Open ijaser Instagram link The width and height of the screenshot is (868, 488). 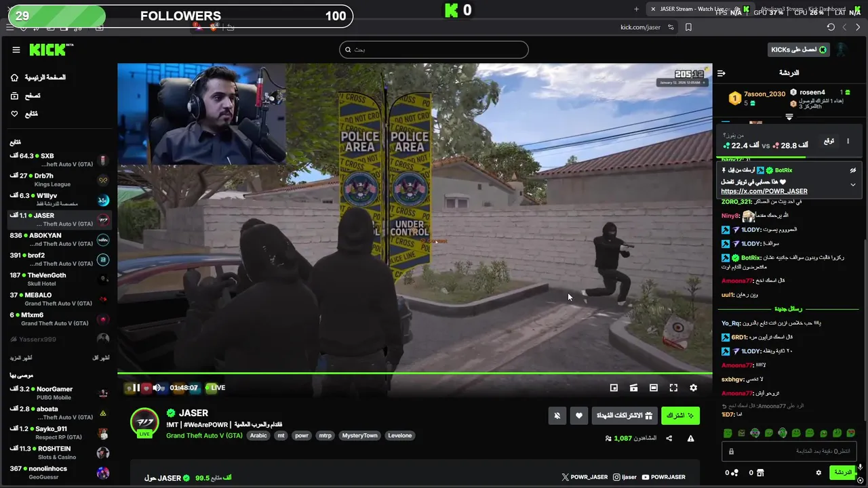(x=625, y=477)
